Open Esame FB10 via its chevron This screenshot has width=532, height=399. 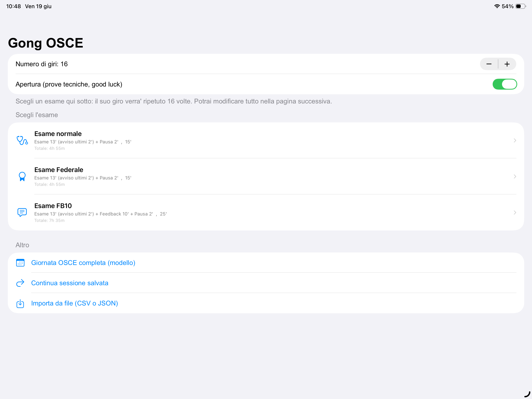coord(515,213)
